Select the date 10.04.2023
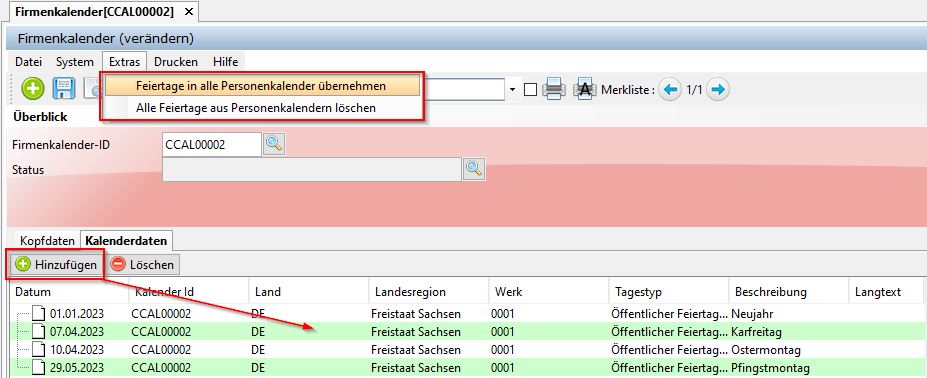The image size is (927, 378). coord(77,350)
